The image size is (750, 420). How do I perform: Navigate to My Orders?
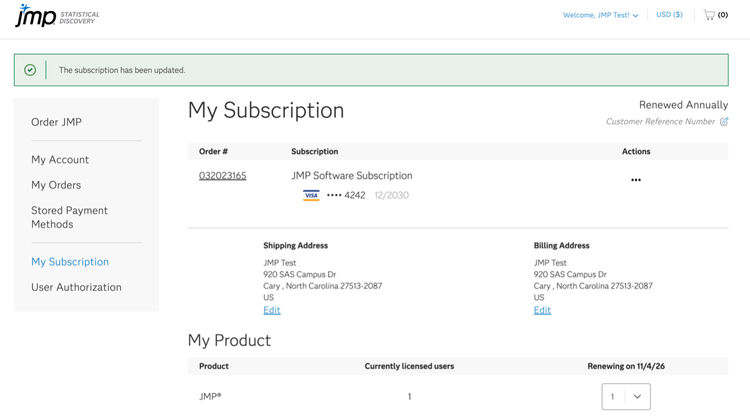coord(56,185)
